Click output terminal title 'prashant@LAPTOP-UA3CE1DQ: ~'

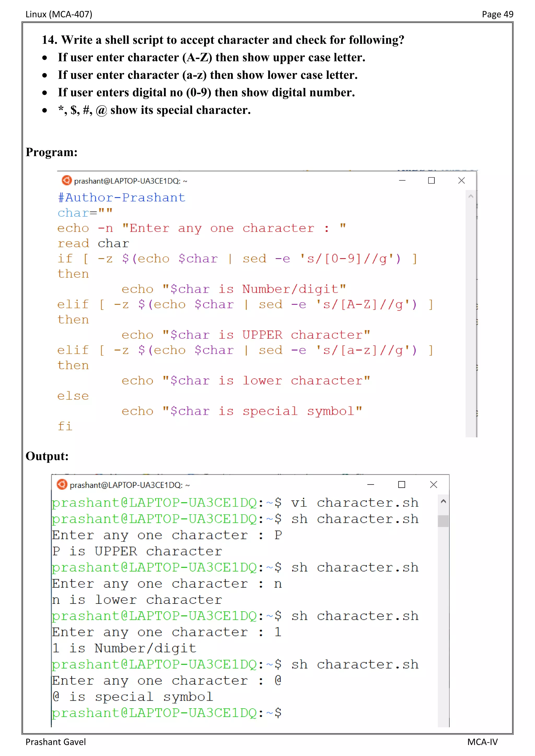point(130,485)
